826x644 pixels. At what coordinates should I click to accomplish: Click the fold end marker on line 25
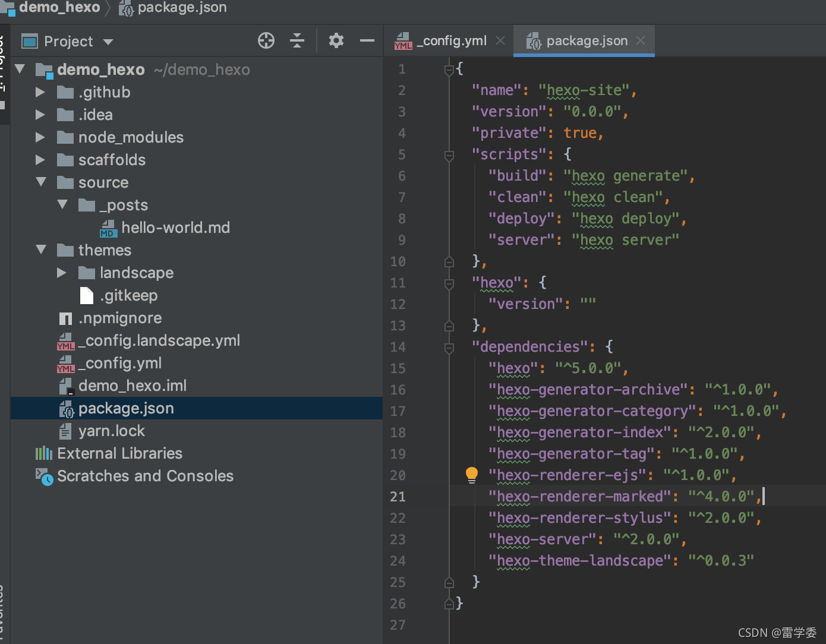(x=449, y=582)
